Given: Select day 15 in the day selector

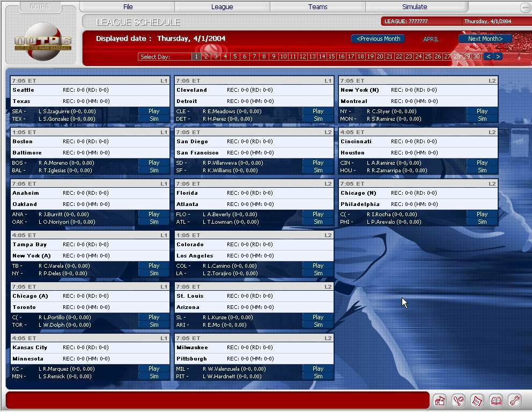Looking at the screenshot, I should tap(331, 56).
